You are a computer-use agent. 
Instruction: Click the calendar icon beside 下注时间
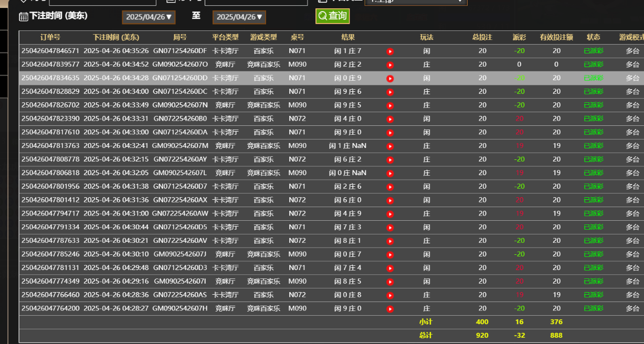tap(24, 17)
